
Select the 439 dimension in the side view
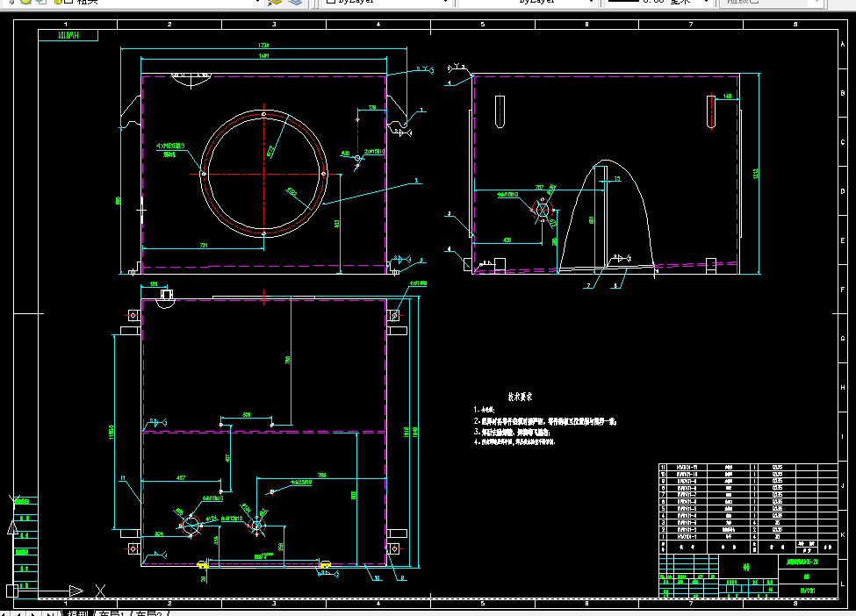(x=507, y=240)
